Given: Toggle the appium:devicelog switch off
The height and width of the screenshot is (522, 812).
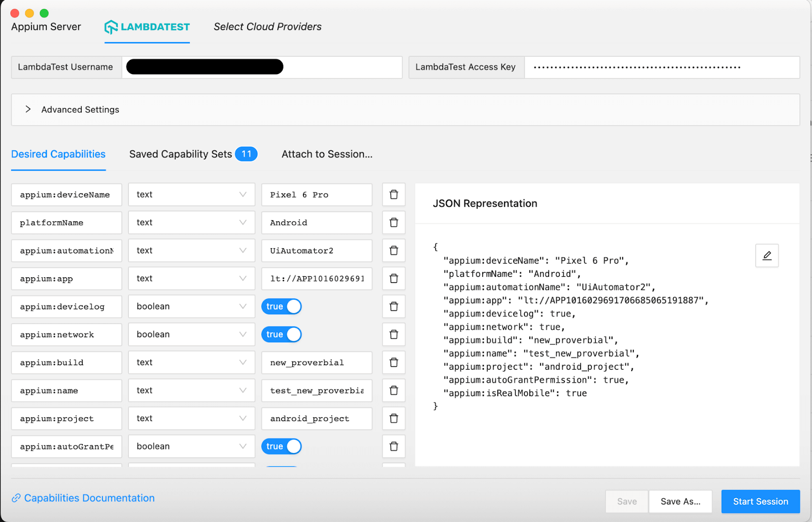Looking at the screenshot, I should 282,307.
